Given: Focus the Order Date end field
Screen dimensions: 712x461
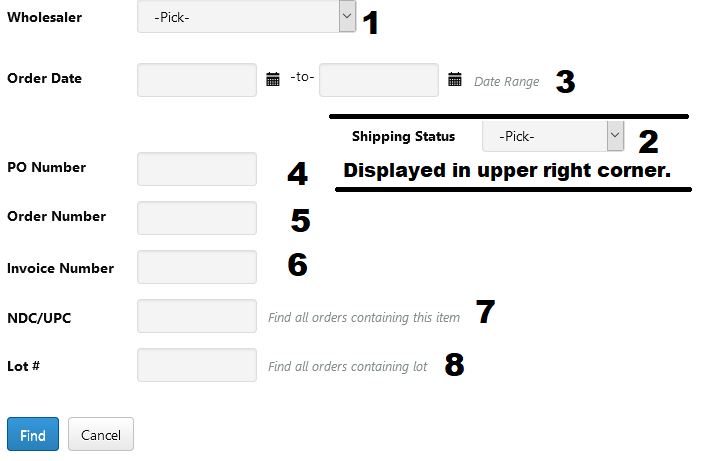Looking at the screenshot, I should coord(379,80).
